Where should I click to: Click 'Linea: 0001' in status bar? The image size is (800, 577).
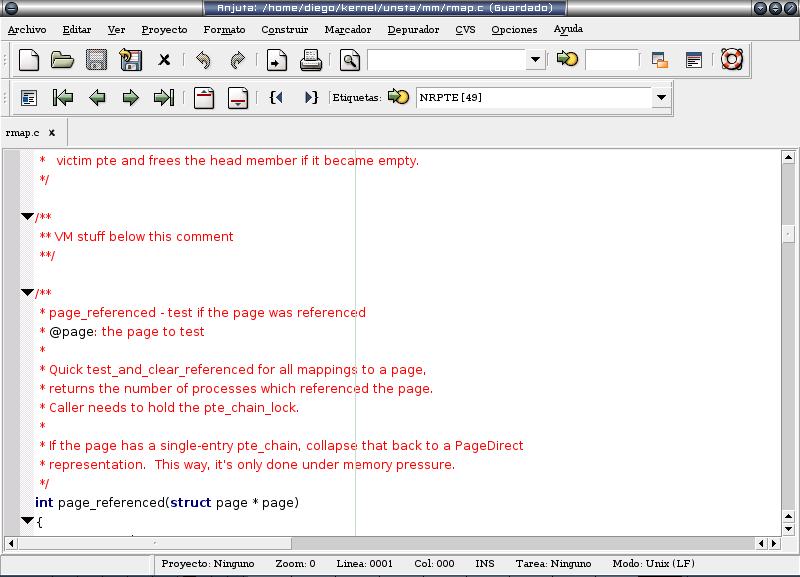click(x=364, y=564)
